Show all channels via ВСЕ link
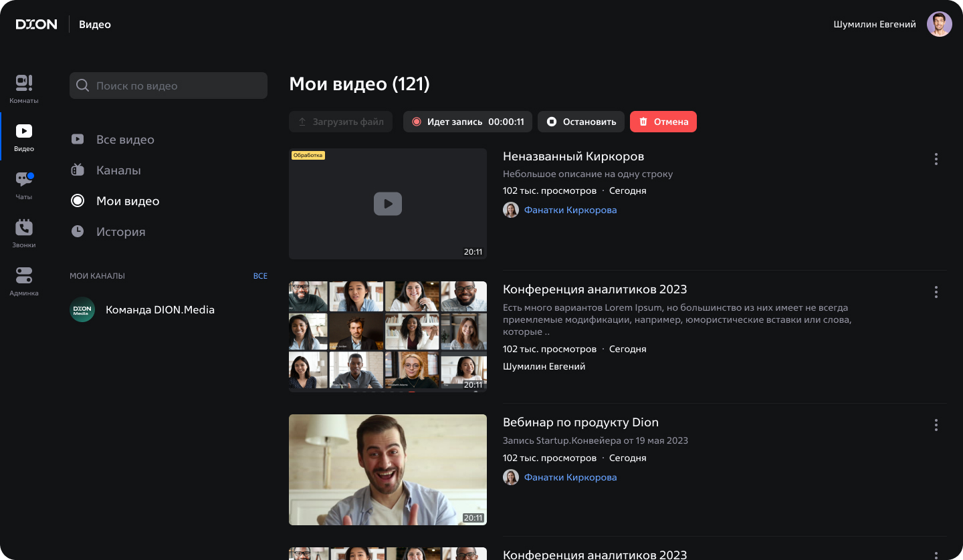Screen dimensions: 963x560 point(260,276)
